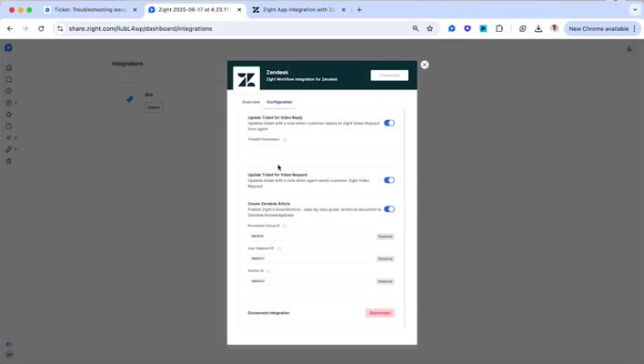
Task: Click the info icon beside TicketID Parameters
Action: point(285,139)
